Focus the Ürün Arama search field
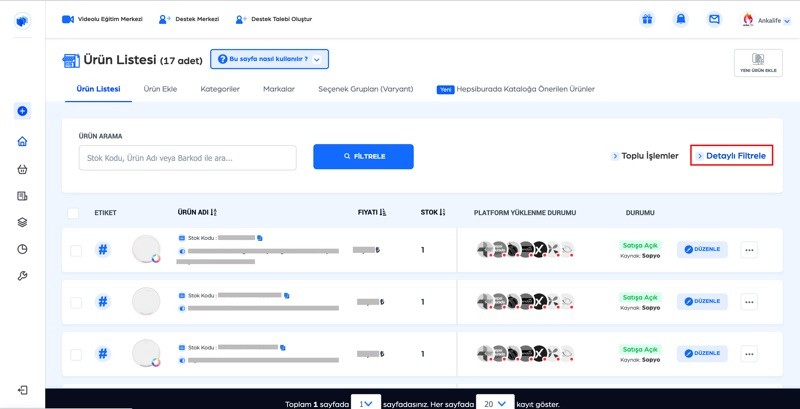 [187, 158]
